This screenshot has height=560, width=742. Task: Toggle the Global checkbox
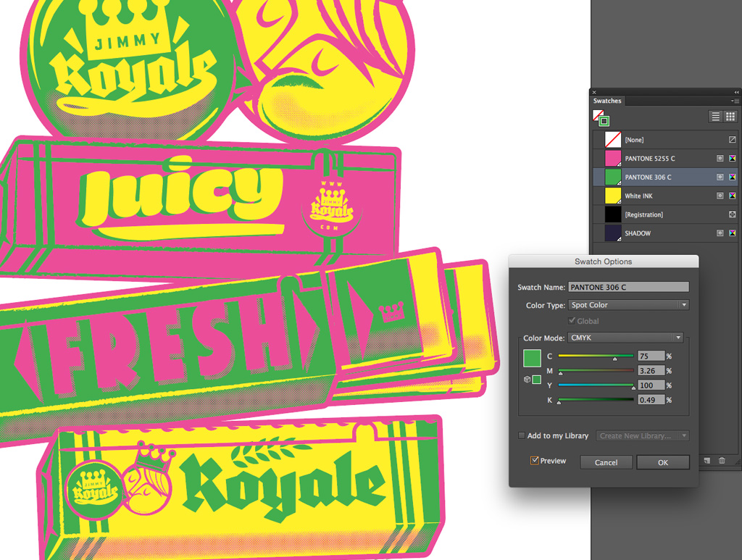coord(572,321)
